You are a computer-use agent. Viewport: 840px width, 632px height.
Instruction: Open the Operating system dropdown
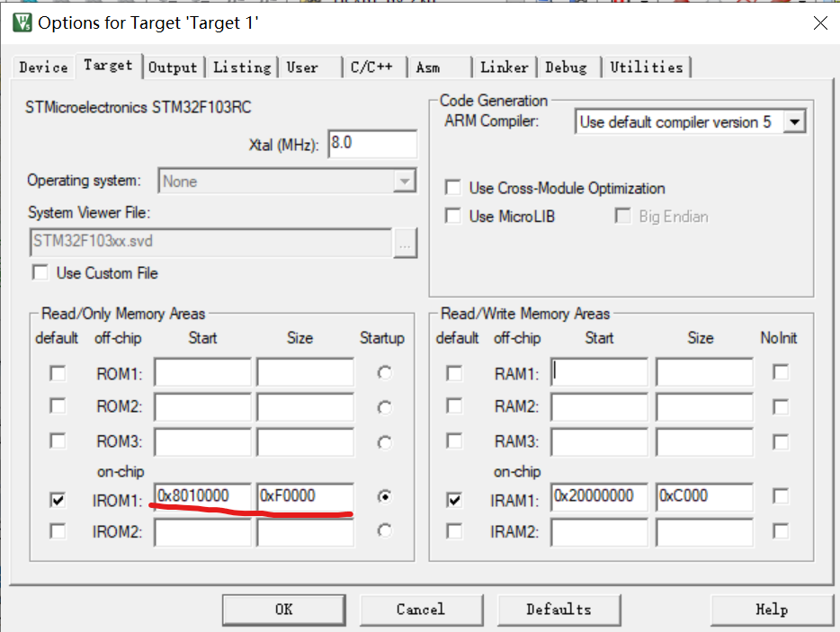tap(287, 181)
